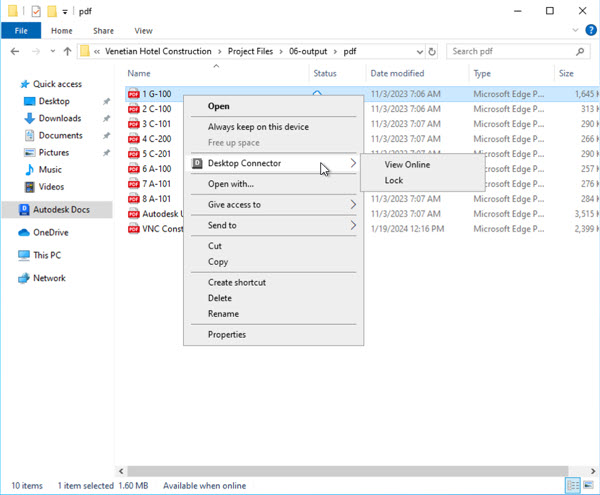This screenshot has height=495, width=600.
Task: Expand Send to submenu arrow
Action: 353,225
